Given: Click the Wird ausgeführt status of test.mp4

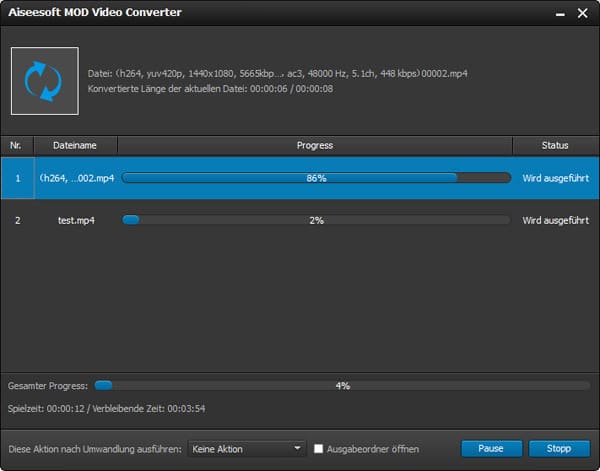Looking at the screenshot, I should (x=555, y=220).
